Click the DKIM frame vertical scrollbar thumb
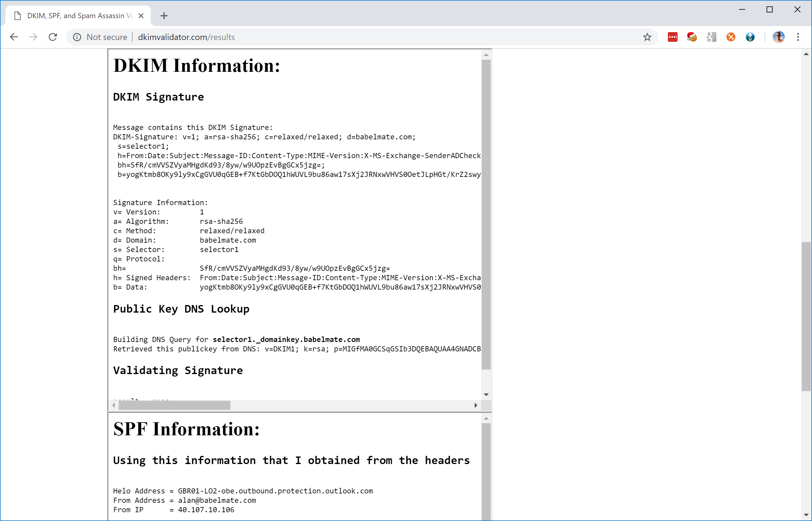This screenshot has width=812, height=521. click(486, 214)
